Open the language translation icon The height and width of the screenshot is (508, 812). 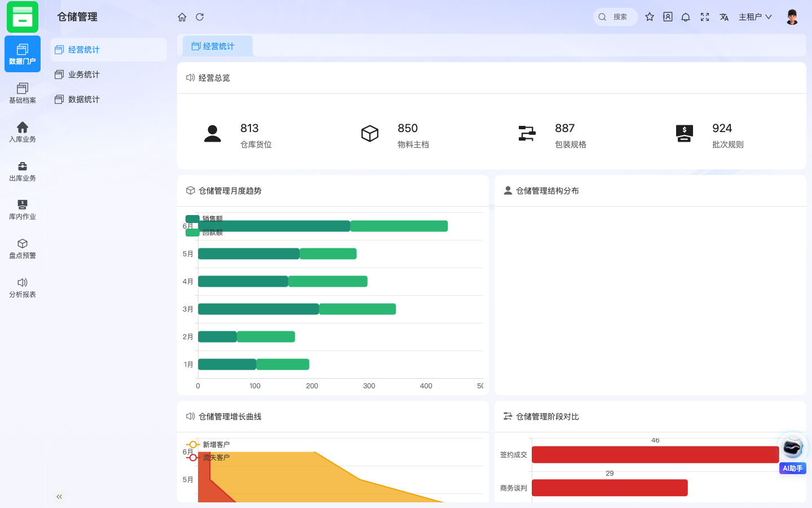pos(724,17)
